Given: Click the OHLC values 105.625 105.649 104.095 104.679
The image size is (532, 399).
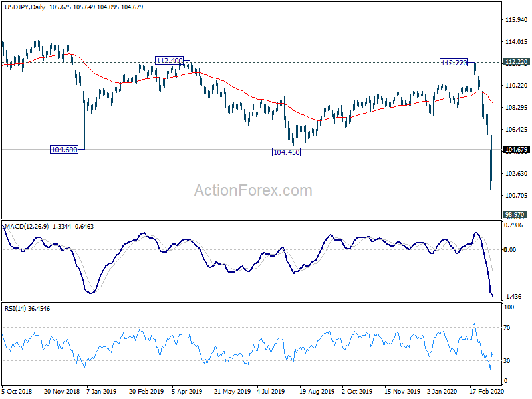Looking at the screenshot, I should pos(96,7).
